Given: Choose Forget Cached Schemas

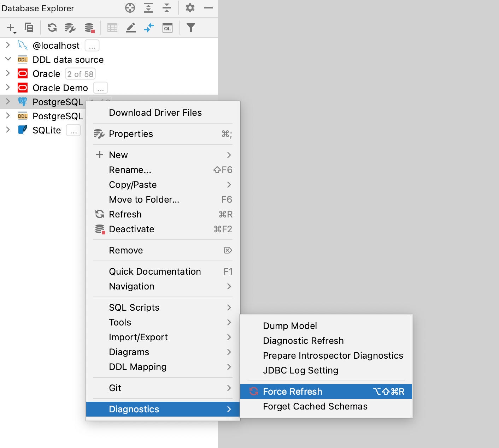Looking at the screenshot, I should (315, 406).
